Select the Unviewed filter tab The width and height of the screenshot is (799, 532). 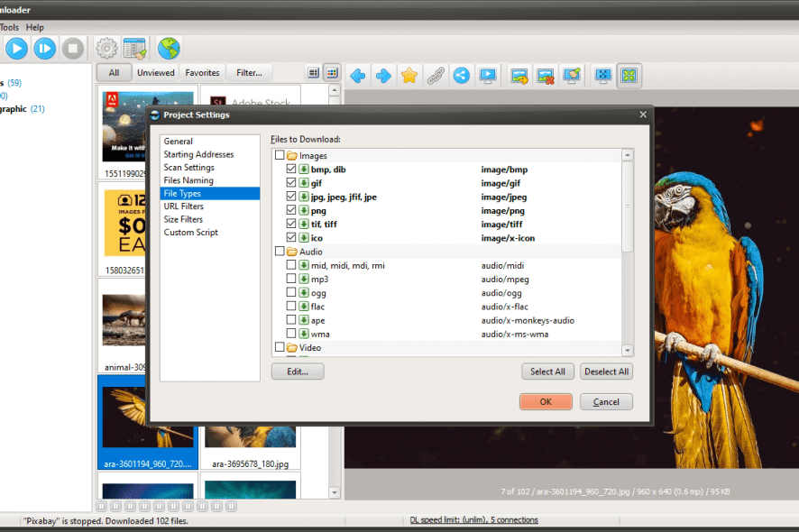156,73
